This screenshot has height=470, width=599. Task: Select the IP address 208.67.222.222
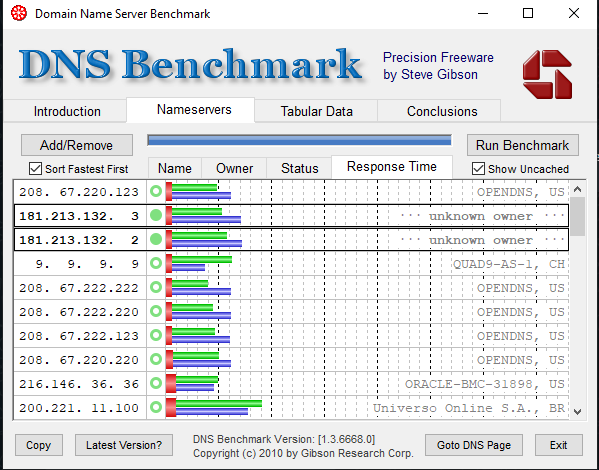pos(79,288)
